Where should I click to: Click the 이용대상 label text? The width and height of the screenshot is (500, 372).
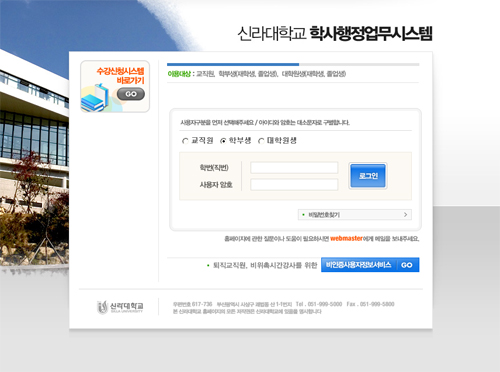(x=179, y=74)
